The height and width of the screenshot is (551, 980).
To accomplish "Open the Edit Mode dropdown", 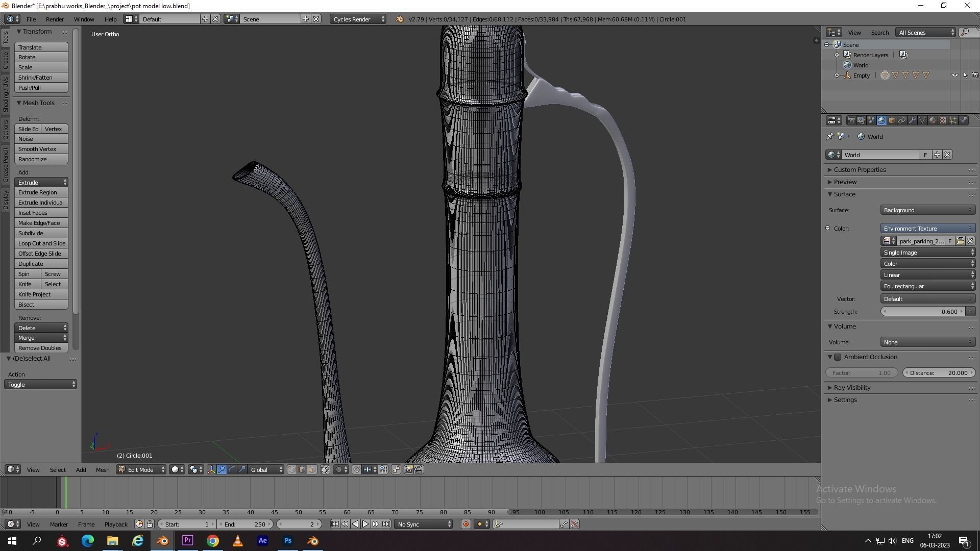I will coord(141,469).
